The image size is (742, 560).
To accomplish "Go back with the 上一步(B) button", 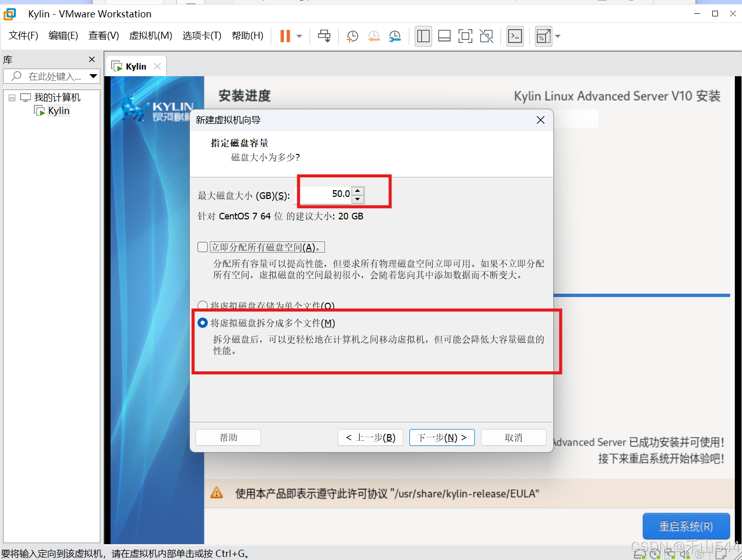I will pos(370,437).
